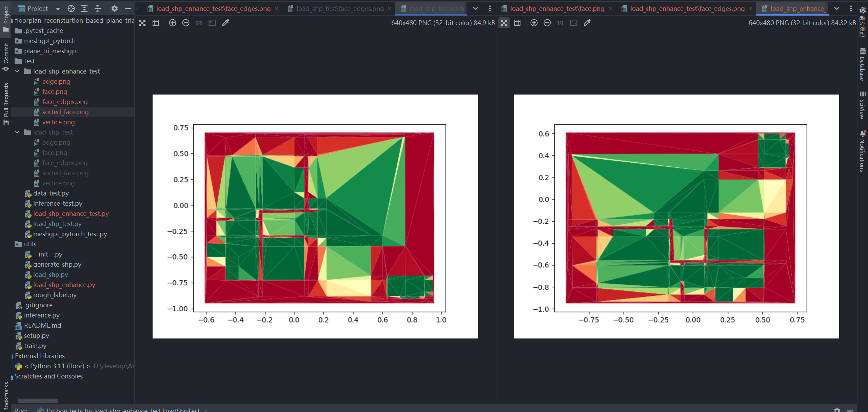Open right editor pane tab options menu

(x=851, y=9)
